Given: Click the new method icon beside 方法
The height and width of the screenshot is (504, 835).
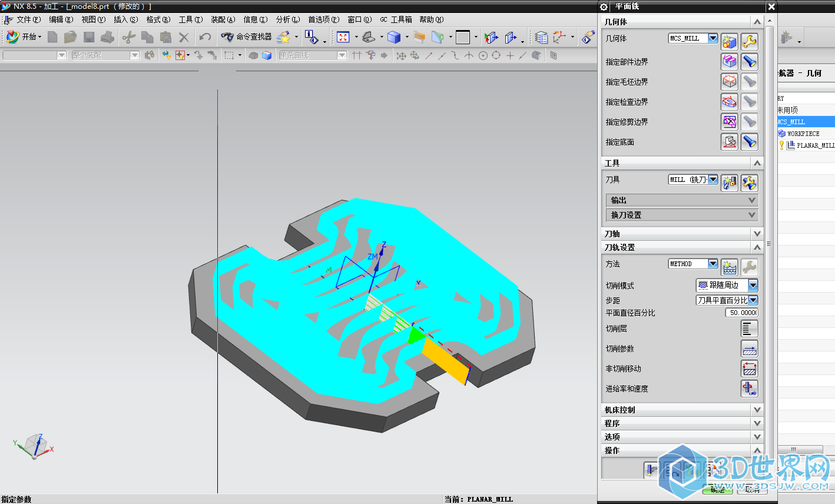Looking at the screenshot, I should pyautogui.click(x=730, y=267).
